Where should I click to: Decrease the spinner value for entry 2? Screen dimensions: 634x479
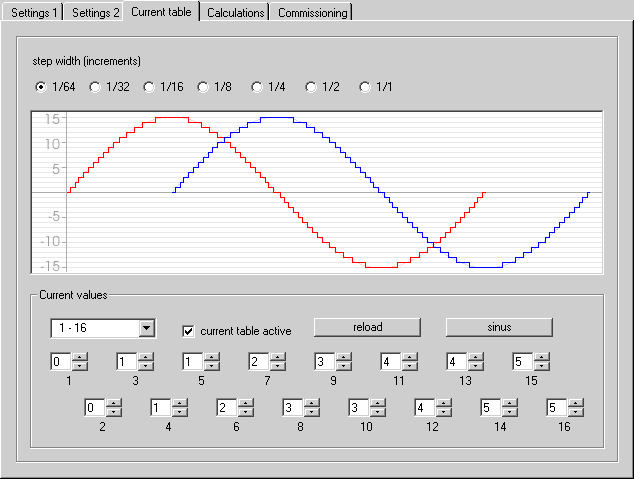click(x=114, y=412)
